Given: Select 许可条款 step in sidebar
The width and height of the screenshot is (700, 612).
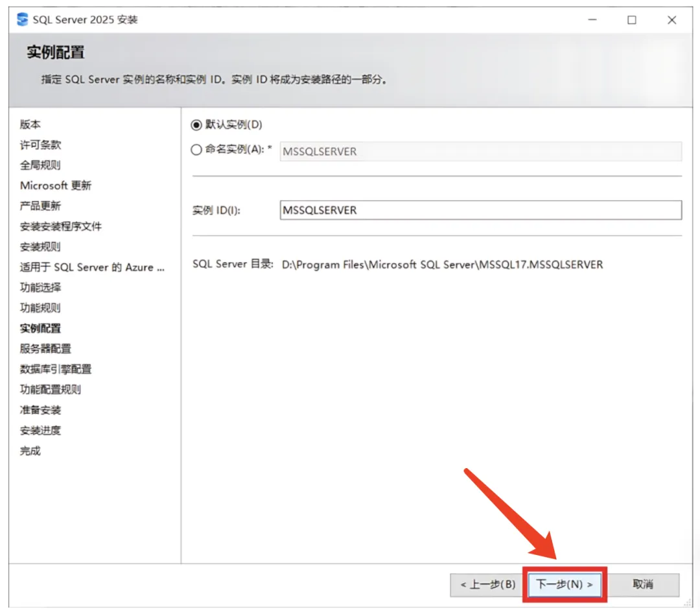Looking at the screenshot, I should [41, 145].
